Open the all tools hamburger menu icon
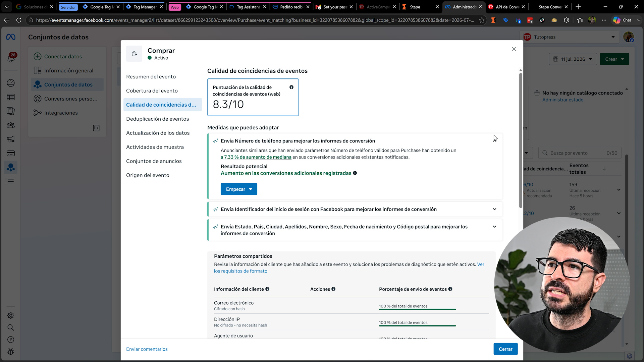 pos(11,182)
